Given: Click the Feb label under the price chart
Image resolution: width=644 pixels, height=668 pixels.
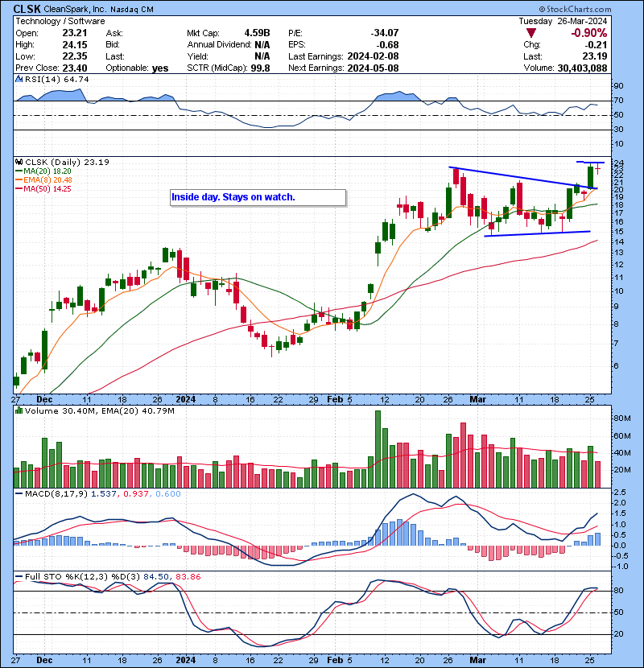Looking at the screenshot, I should tap(335, 398).
